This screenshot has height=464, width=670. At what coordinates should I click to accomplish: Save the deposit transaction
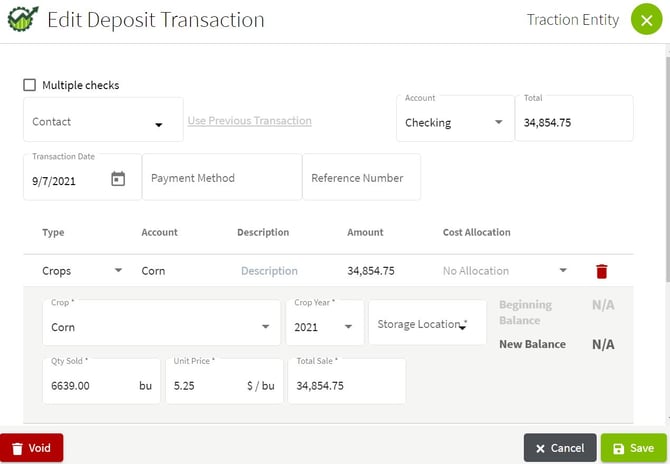pyautogui.click(x=633, y=448)
